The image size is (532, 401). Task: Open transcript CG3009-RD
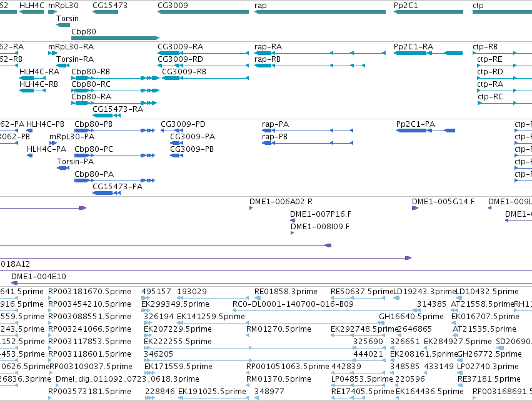(x=180, y=59)
